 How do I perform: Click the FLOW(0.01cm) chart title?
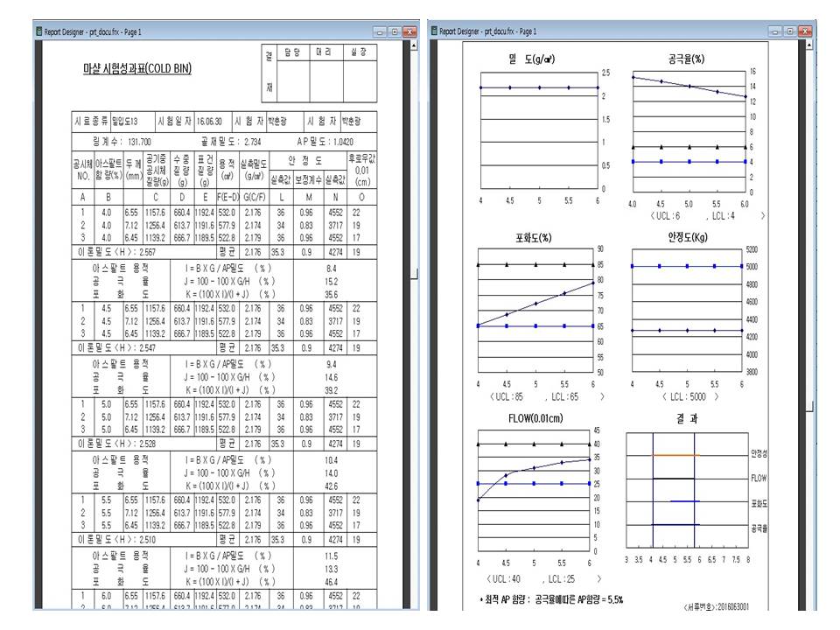click(x=535, y=418)
